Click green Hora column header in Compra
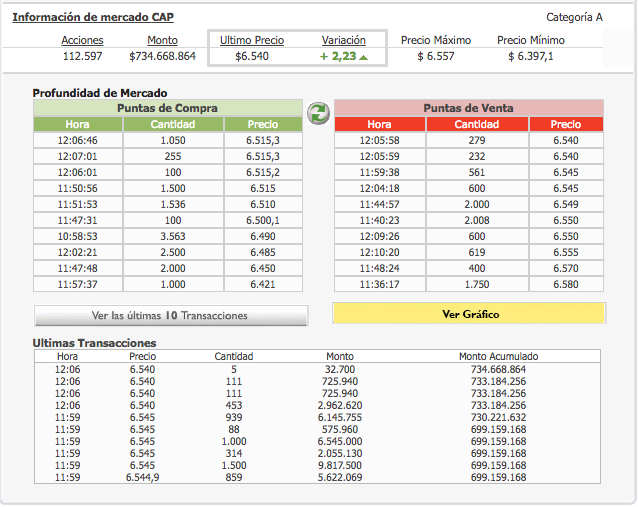Screen dimensions: 638x507 point(78,125)
